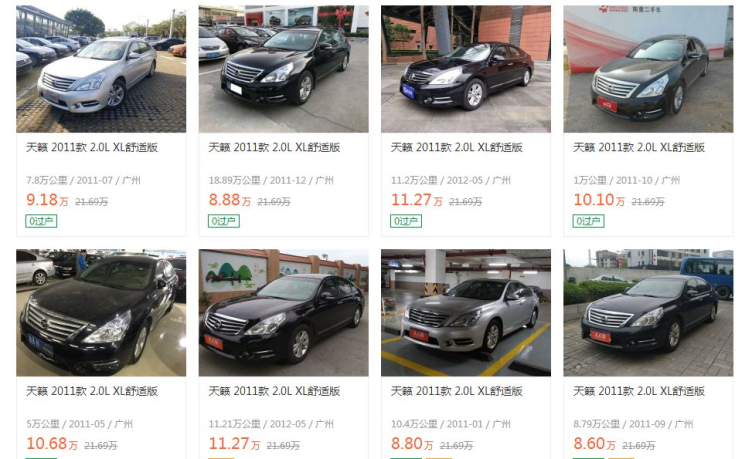Screen dimensions: 752x459
Task: Open close-up dark car photo in showroom
Action: point(101,312)
